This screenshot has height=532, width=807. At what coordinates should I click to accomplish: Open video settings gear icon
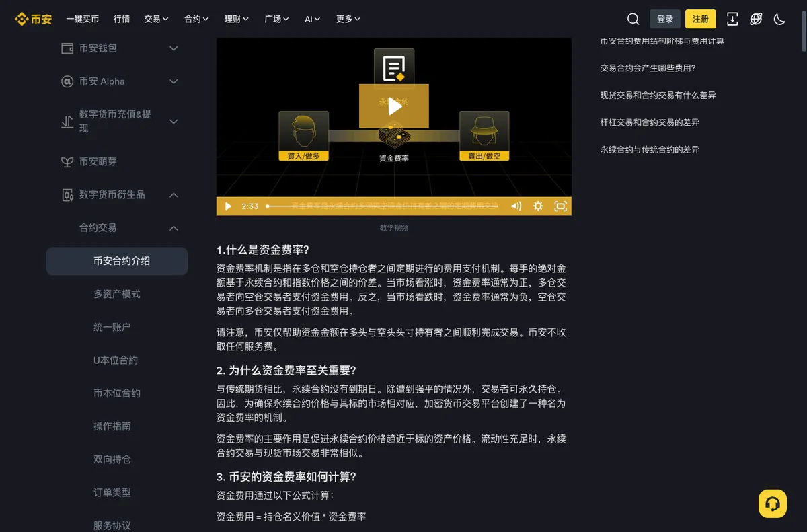coord(538,206)
